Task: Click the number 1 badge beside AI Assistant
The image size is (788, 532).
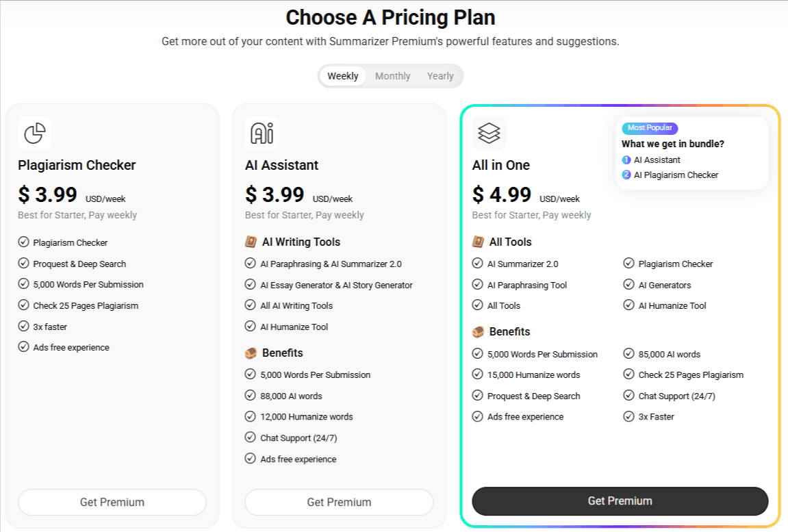Action: coord(626,160)
